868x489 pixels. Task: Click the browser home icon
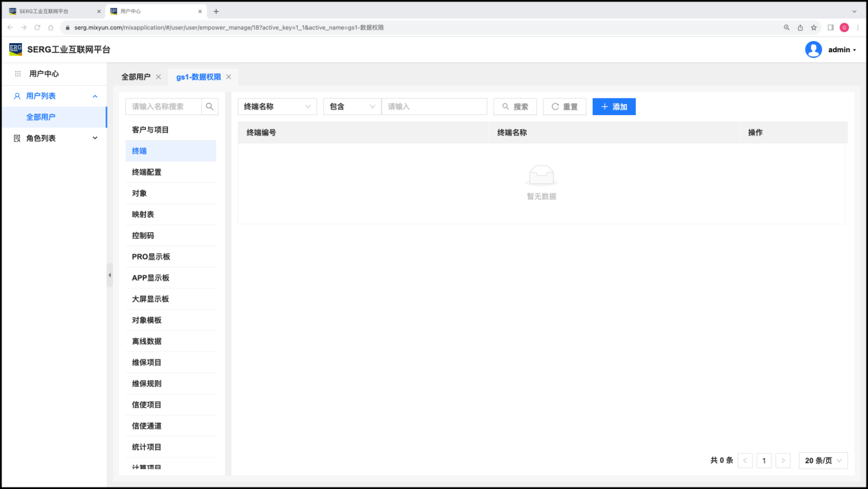tap(51, 27)
